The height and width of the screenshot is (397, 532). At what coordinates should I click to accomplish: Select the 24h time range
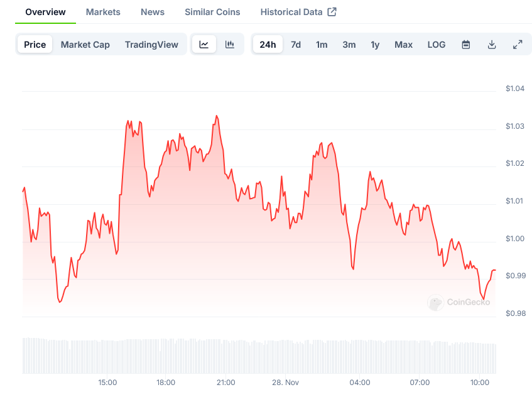pos(268,45)
